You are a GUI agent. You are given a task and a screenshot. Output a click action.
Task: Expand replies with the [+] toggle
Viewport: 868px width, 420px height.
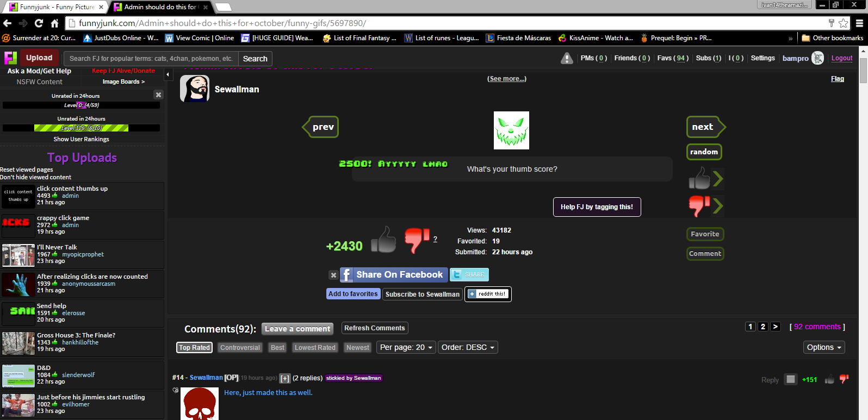click(285, 378)
